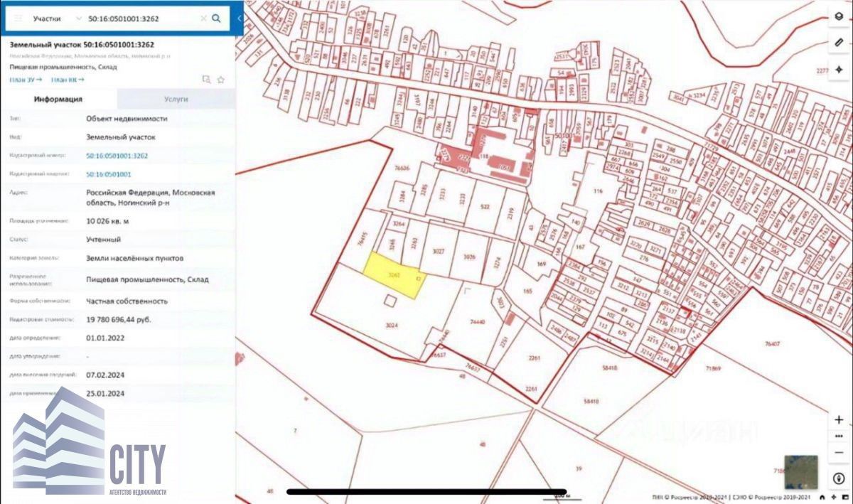Click parcel 71869 on the map
The height and width of the screenshot is (504, 853).
click(714, 368)
